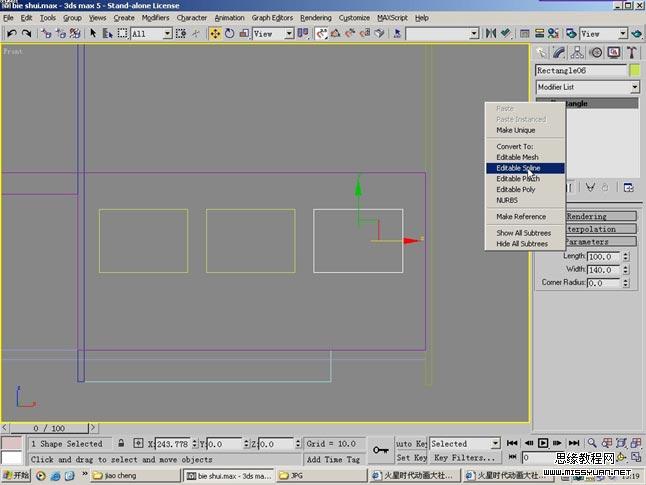Click the Key Filters button
Screen dimensions: 646x485
click(x=465, y=458)
